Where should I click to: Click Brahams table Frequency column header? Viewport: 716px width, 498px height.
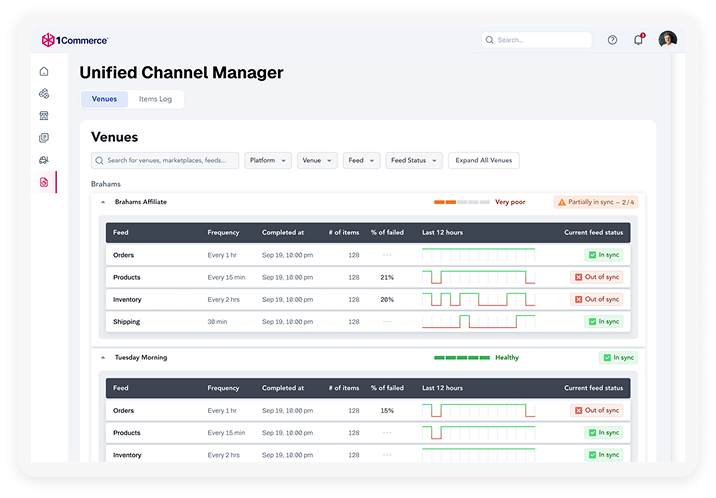coord(223,233)
